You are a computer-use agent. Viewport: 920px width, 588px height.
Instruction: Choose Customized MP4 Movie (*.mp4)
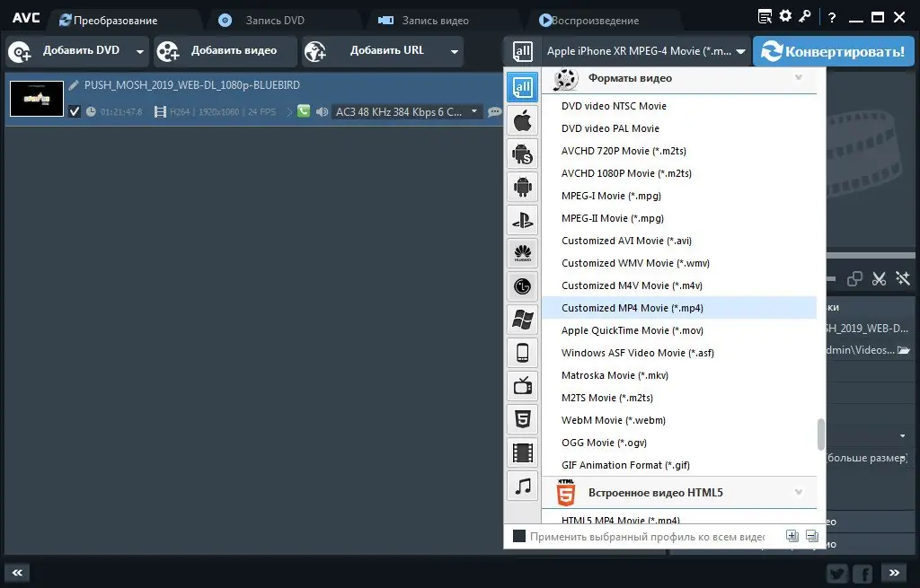[679, 308]
